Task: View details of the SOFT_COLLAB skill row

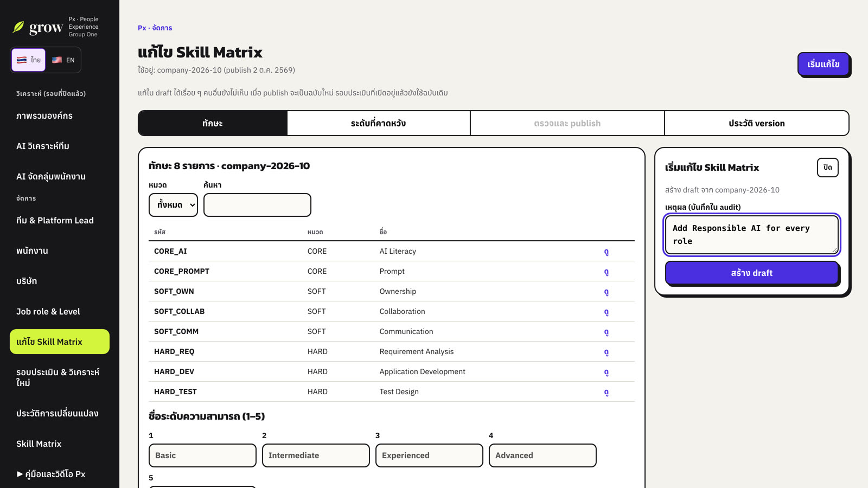Action: (607, 312)
